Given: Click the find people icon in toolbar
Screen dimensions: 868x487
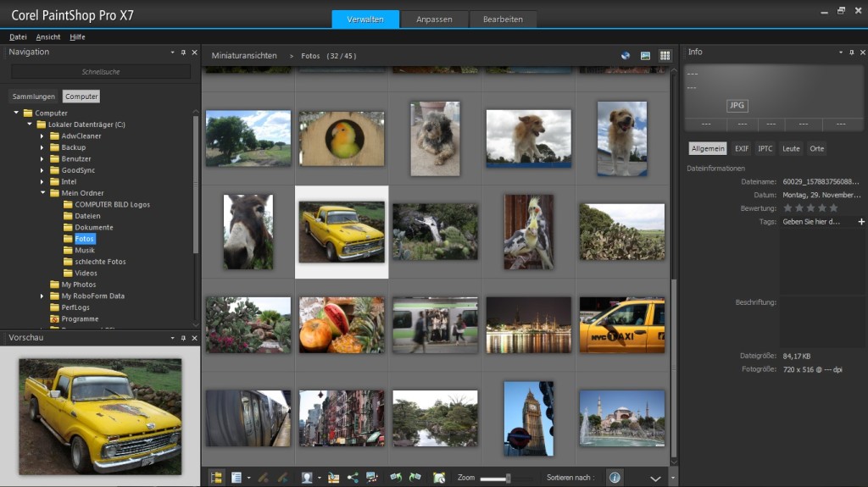Looking at the screenshot, I should point(307,478).
